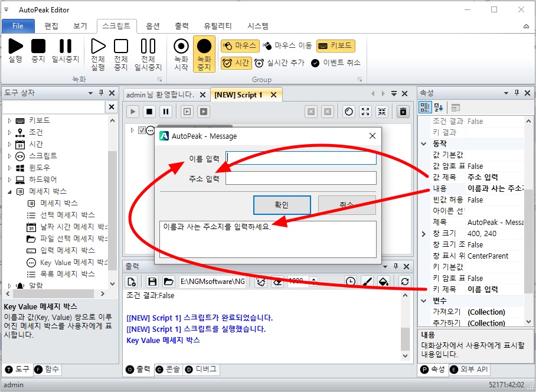Select 파일 선택 메세지 박스 item
This screenshot has width=536, height=392.
(67, 239)
